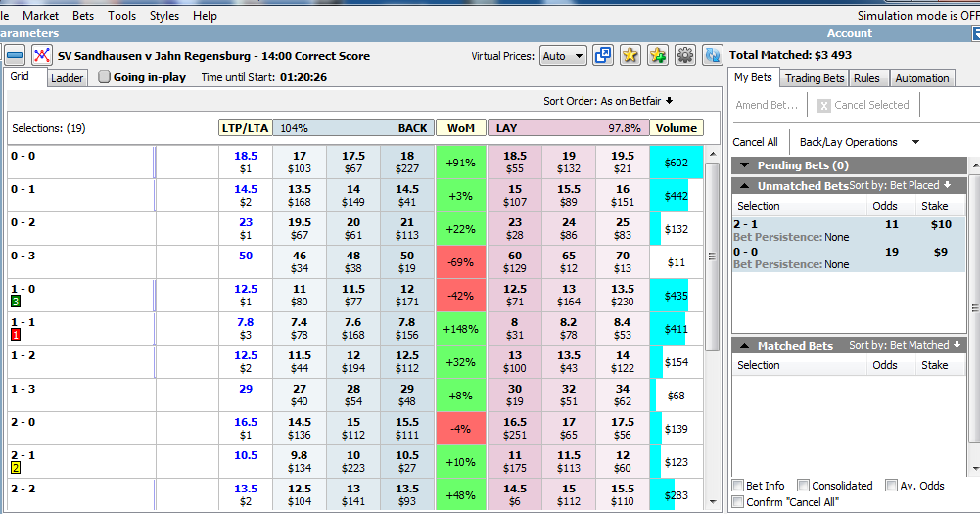
Task: Click the Cancel All button
Action: pos(755,142)
